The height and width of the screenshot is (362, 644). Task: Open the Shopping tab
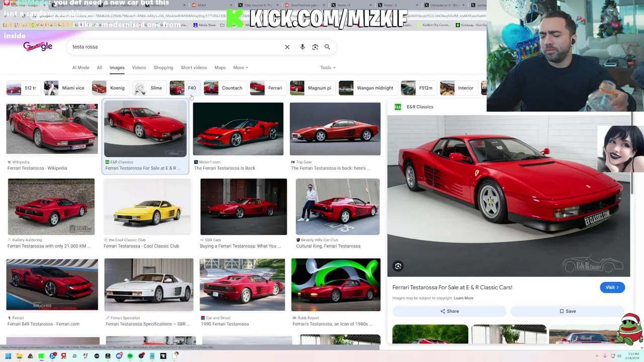pyautogui.click(x=163, y=67)
